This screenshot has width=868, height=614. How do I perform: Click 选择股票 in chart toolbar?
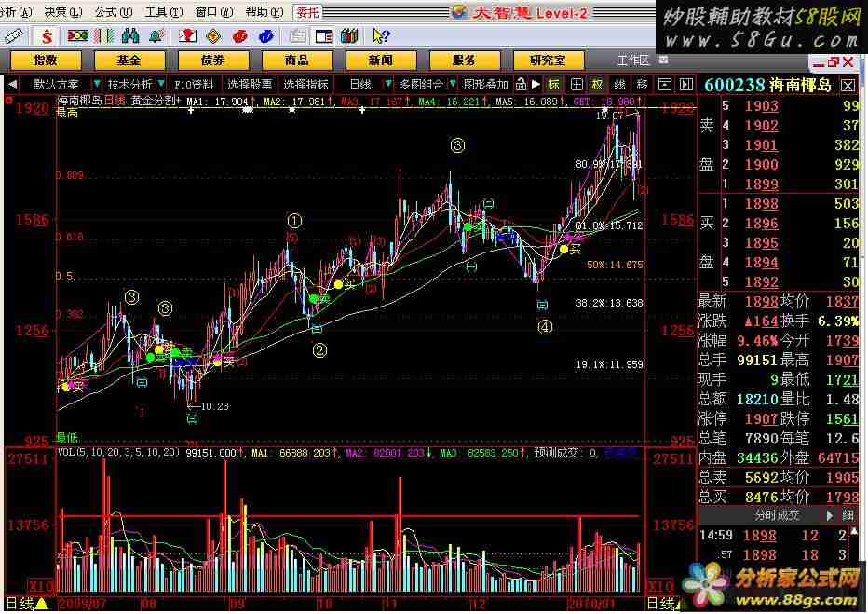pyautogui.click(x=250, y=84)
